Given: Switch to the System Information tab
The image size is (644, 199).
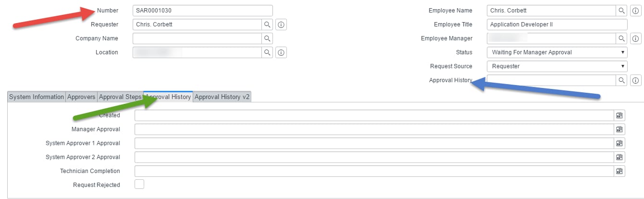Looking at the screenshot, I should click(x=37, y=97).
